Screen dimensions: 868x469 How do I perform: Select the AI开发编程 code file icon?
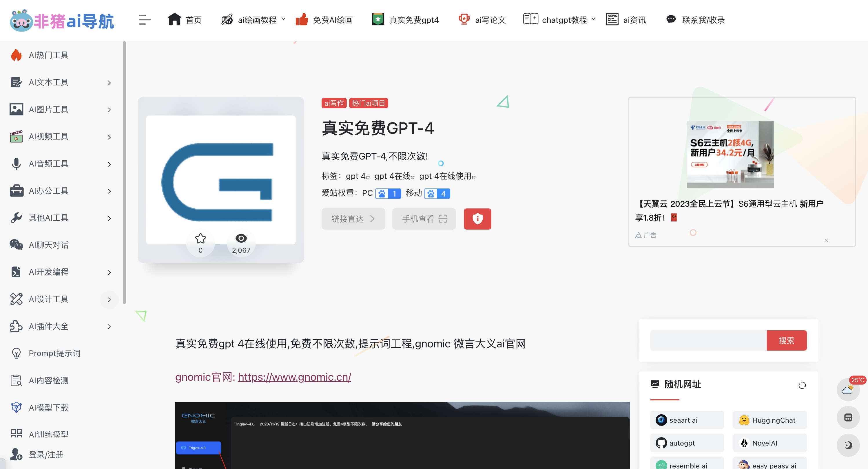pos(16,272)
